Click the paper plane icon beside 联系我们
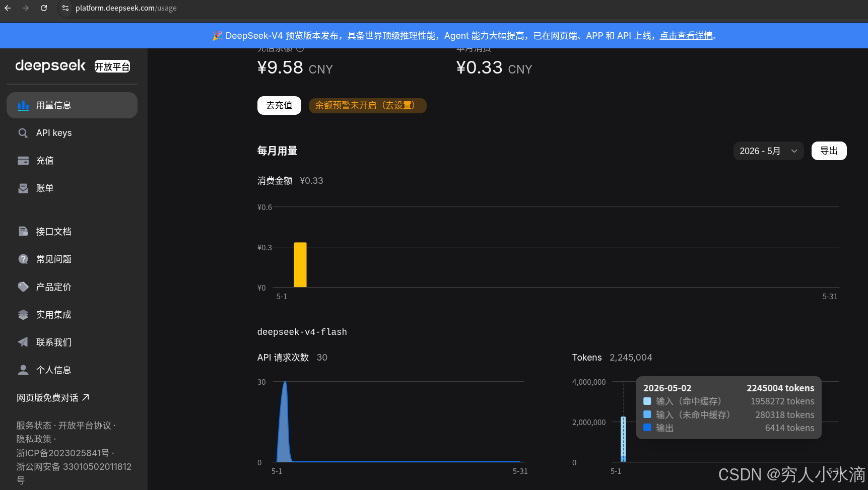This screenshot has width=868, height=490. click(23, 342)
